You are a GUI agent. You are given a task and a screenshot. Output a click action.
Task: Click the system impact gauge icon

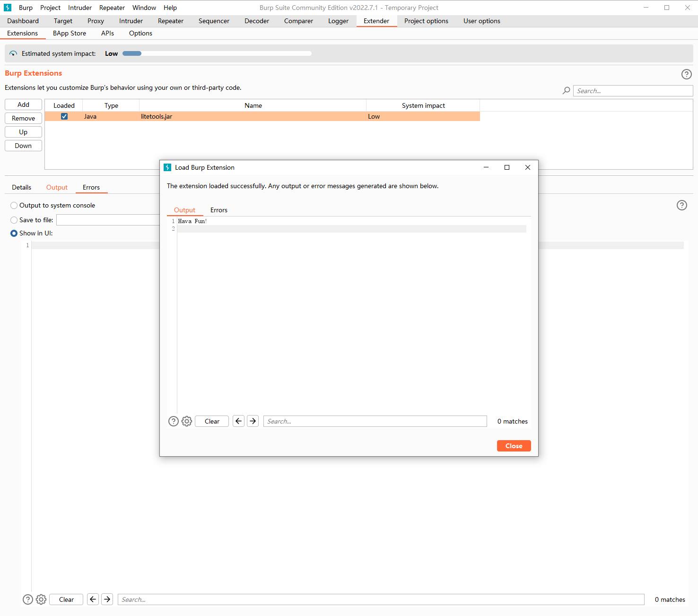click(13, 53)
